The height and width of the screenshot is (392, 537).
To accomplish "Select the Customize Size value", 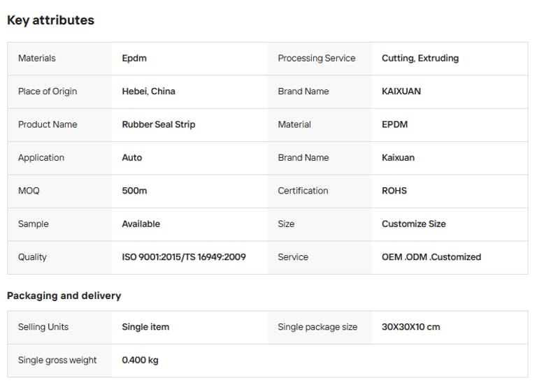I will [x=413, y=224].
